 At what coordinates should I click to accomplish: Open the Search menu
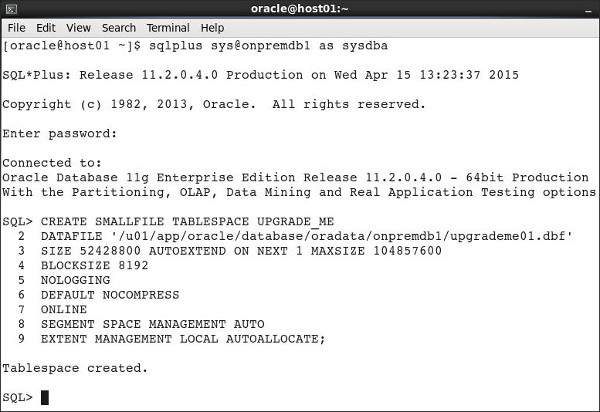119,28
